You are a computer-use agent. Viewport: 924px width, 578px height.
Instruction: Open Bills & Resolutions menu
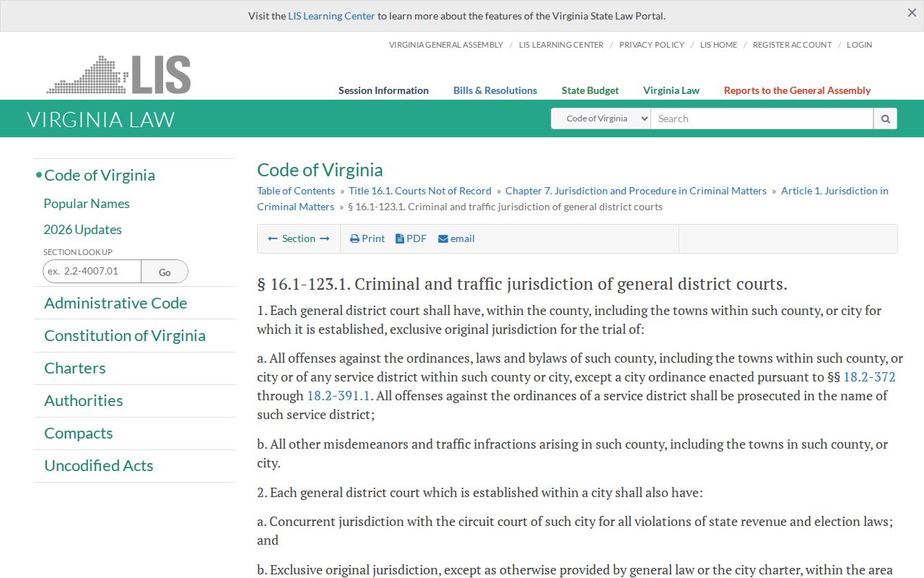[x=495, y=90]
